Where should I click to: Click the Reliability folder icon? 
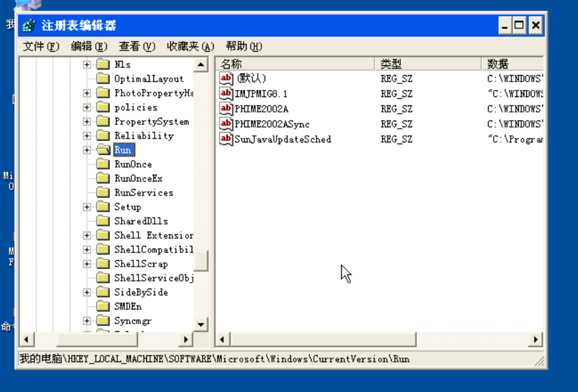point(103,136)
